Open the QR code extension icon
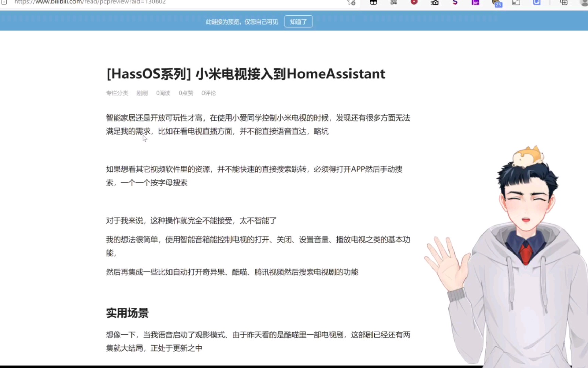This screenshot has height=368, width=588. click(x=394, y=2)
